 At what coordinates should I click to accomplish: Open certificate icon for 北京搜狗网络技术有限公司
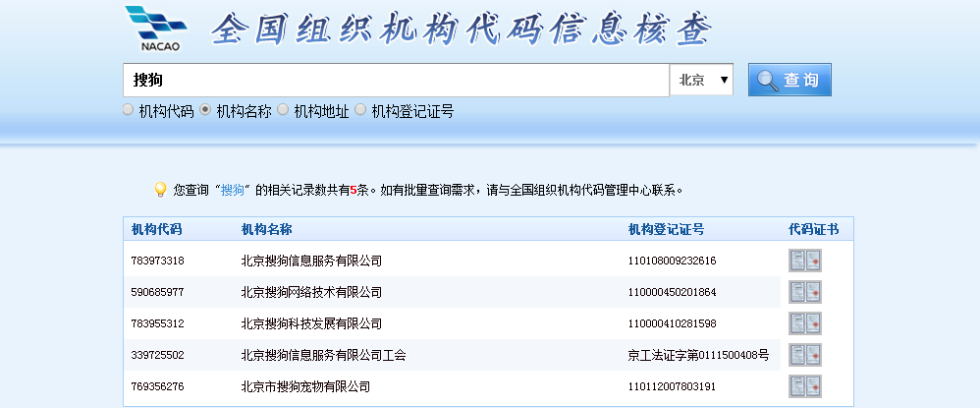pyautogui.click(x=805, y=292)
